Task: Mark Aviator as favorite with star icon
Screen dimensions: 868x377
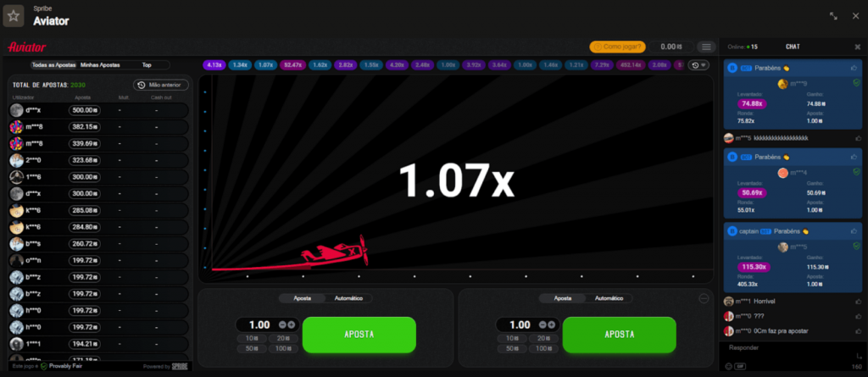Action: [x=14, y=15]
